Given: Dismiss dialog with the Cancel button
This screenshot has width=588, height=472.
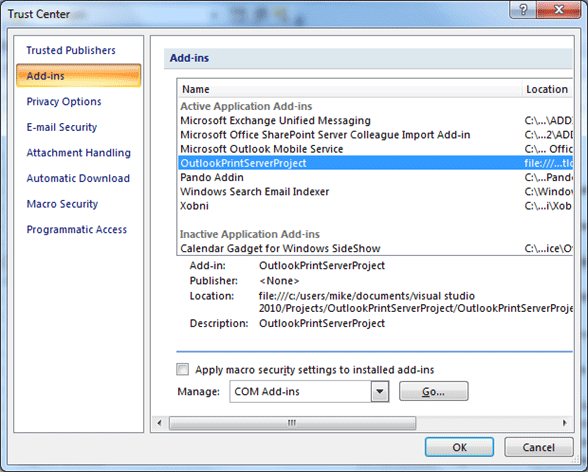Looking at the screenshot, I should 538,447.
